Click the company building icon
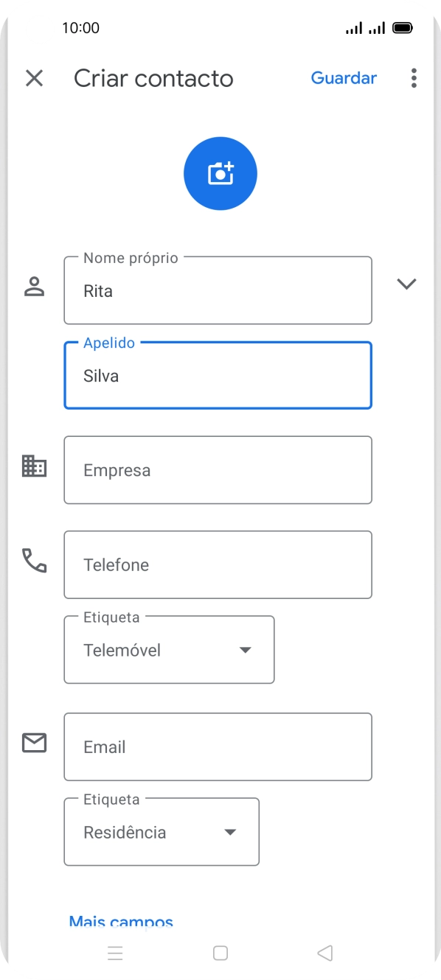This screenshot has width=441, height=980. [x=34, y=466]
